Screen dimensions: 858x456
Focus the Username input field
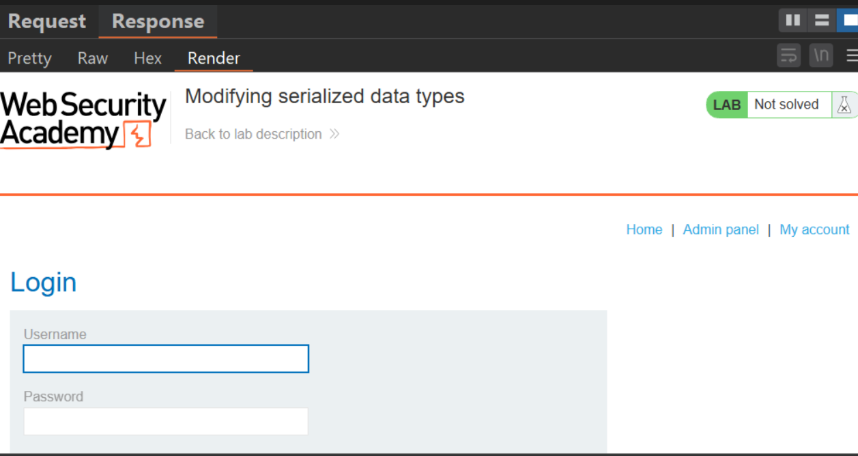point(166,359)
